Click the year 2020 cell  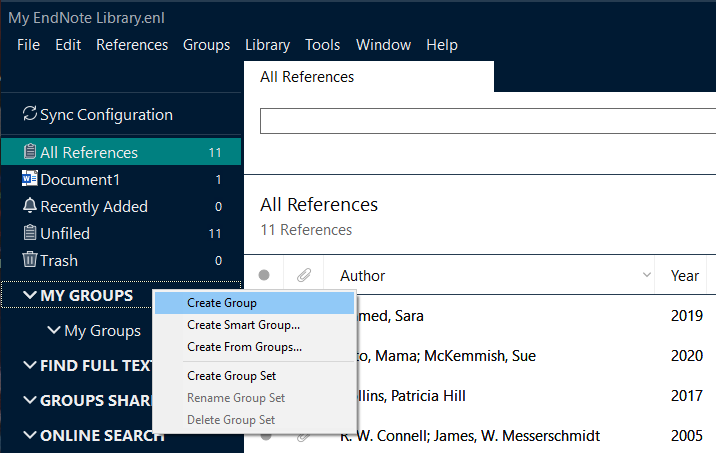(x=686, y=356)
